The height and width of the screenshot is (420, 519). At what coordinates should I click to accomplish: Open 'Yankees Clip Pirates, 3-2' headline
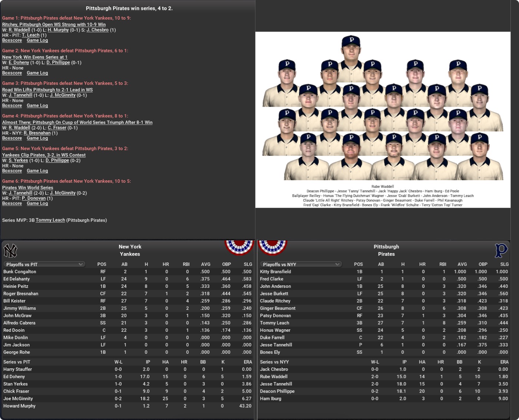(44, 155)
